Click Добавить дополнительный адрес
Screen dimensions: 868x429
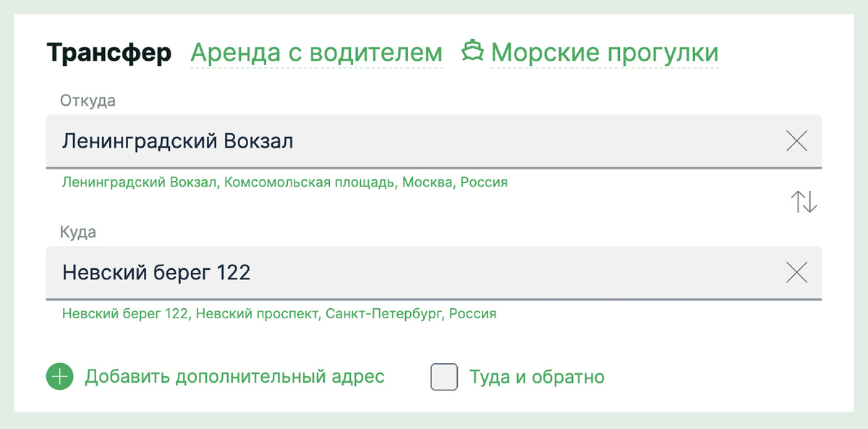[x=235, y=376]
